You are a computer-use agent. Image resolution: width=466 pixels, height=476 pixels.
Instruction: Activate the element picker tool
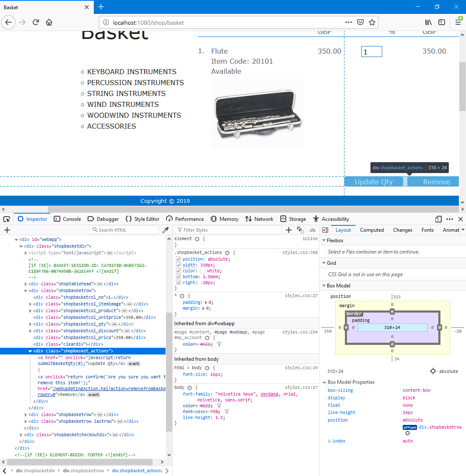tap(7, 219)
